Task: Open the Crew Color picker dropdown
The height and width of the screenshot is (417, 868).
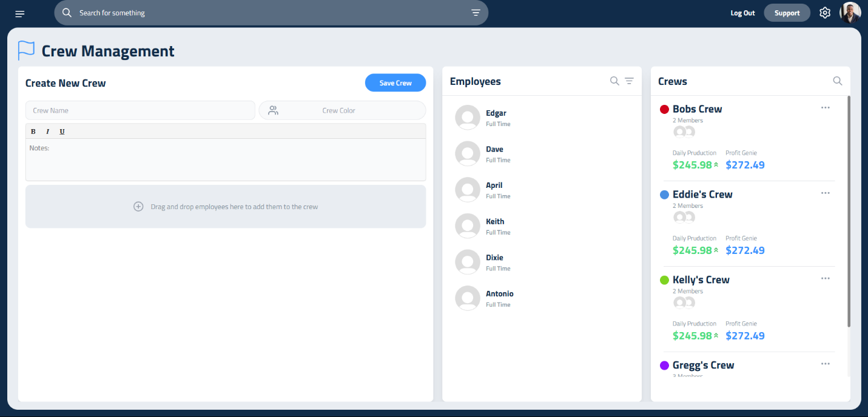Action: (x=342, y=110)
